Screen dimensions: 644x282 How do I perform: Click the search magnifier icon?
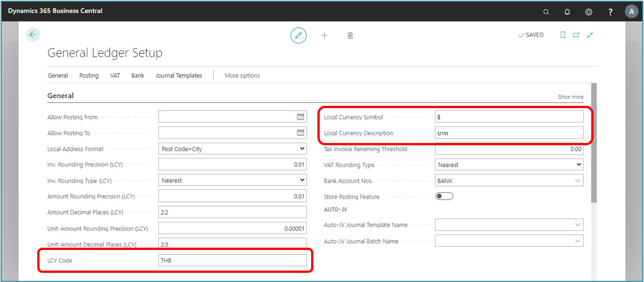pos(546,12)
